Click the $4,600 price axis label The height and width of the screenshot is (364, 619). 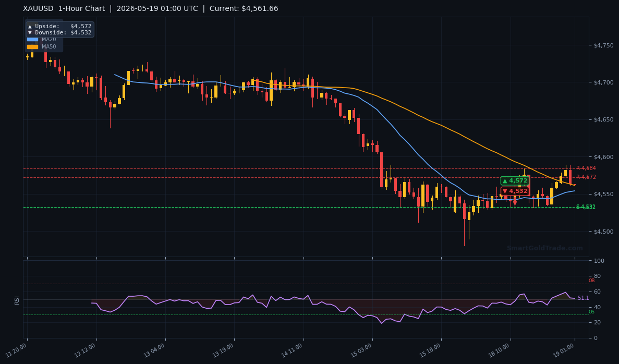coord(603,157)
